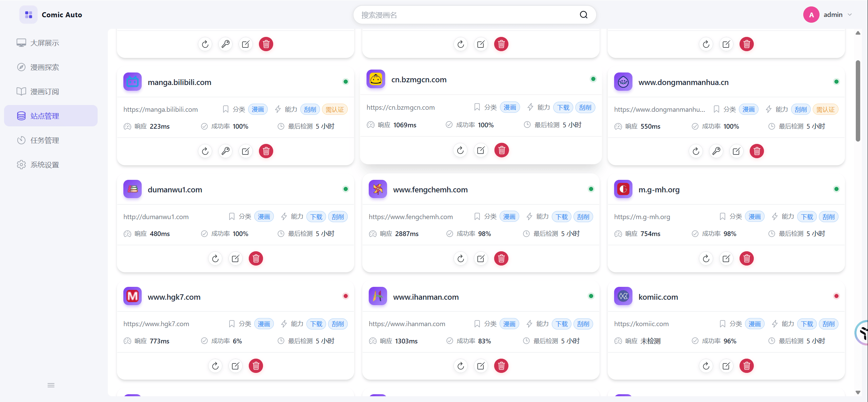The width and height of the screenshot is (868, 402).
Task: Edit the dumanwu1.com site
Action: click(236, 258)
